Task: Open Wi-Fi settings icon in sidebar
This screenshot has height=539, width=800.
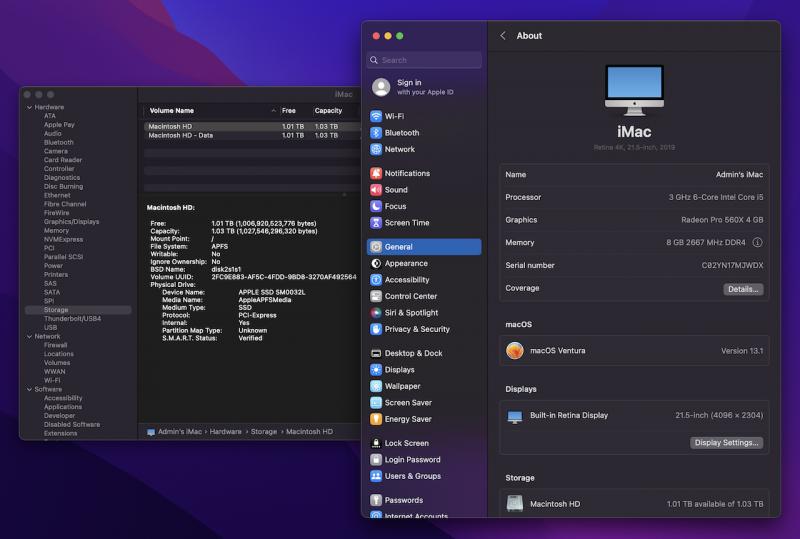Action: tap(376, 116)
